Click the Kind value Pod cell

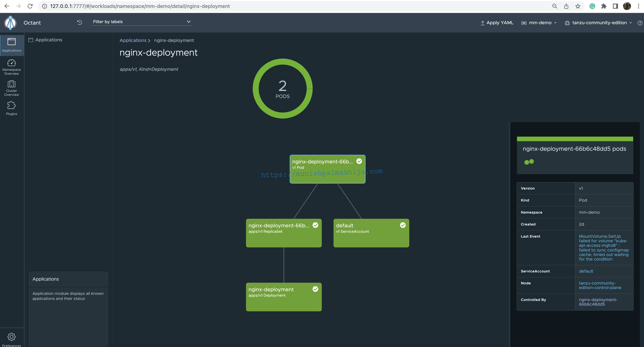pos(604,200)
